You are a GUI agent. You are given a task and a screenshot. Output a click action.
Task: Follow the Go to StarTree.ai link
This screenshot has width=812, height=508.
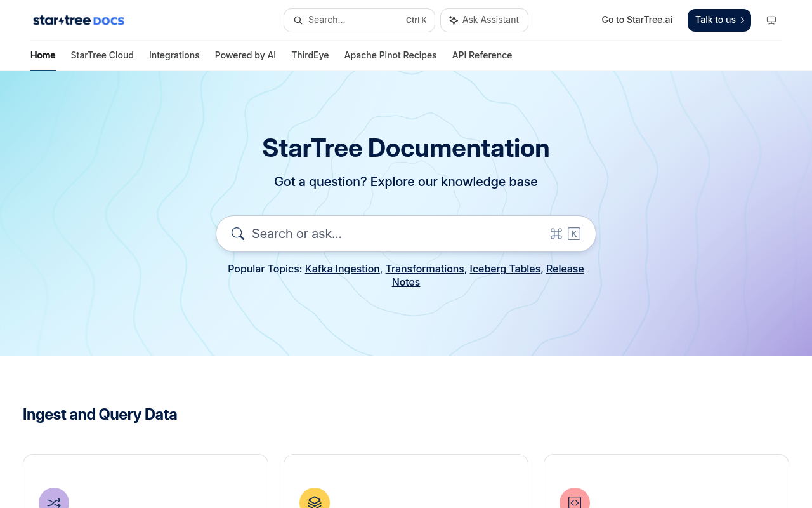[x=637, y=20]
